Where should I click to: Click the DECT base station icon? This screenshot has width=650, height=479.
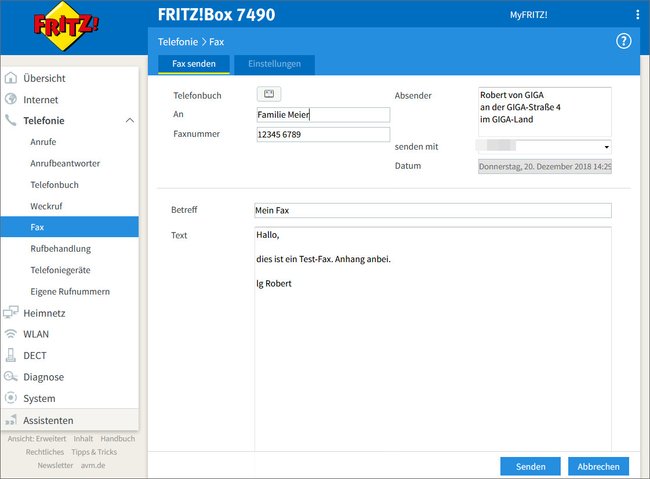[11, 355]
